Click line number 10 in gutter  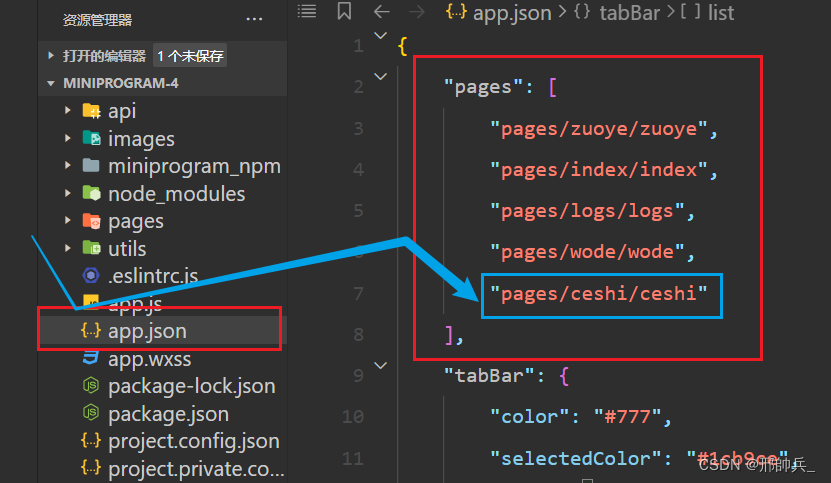coord(353,417)
